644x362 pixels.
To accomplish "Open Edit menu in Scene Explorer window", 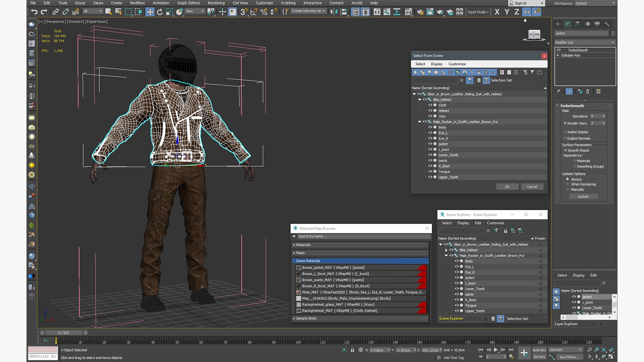I will click(x=478, y=223).
